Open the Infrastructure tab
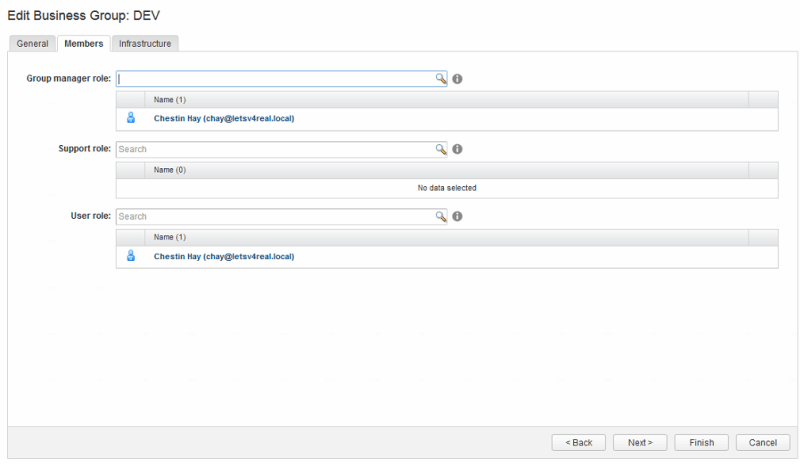Viewport: 800px width, 466px height. coord(145,44)
